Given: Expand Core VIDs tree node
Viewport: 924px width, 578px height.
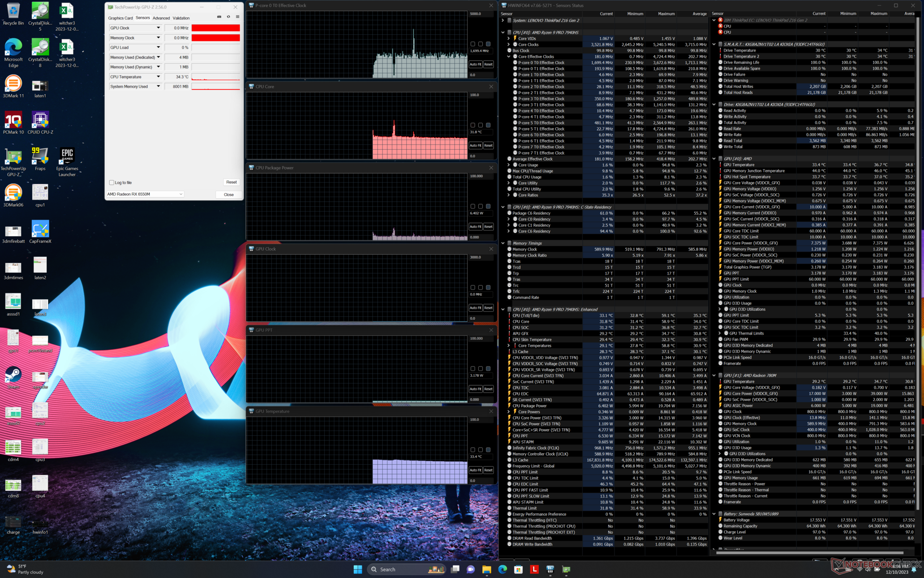Looking at the screenshot, I should [x=509, y=39].
